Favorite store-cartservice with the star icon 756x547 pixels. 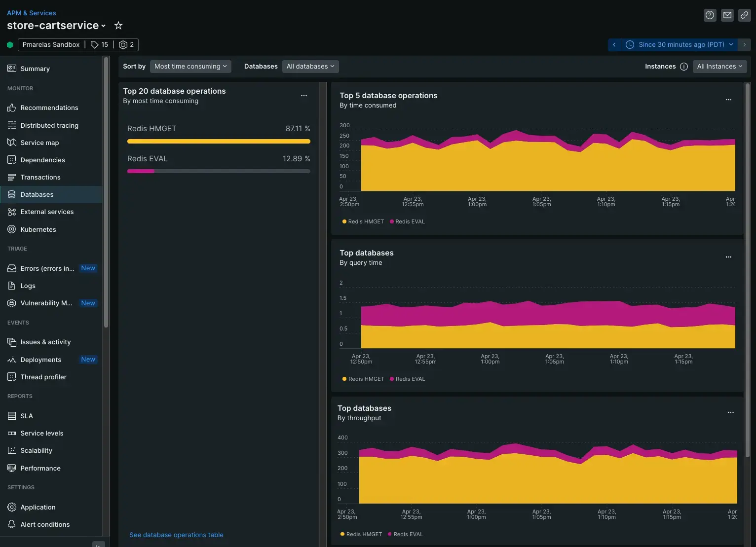(x=118, y=25)
